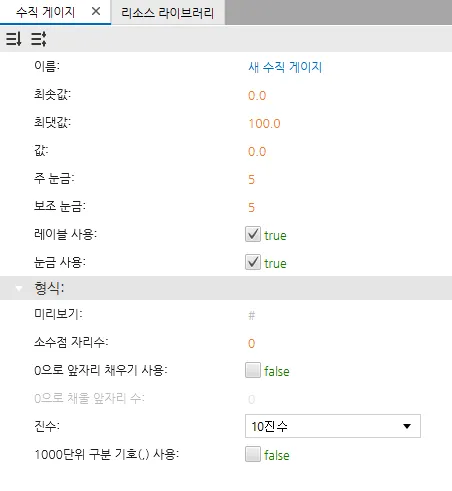Enable the 1000단위 구분 기호 checkbox
The height and width of the screenshot is (491, 452).
click(x=253, y=454)
